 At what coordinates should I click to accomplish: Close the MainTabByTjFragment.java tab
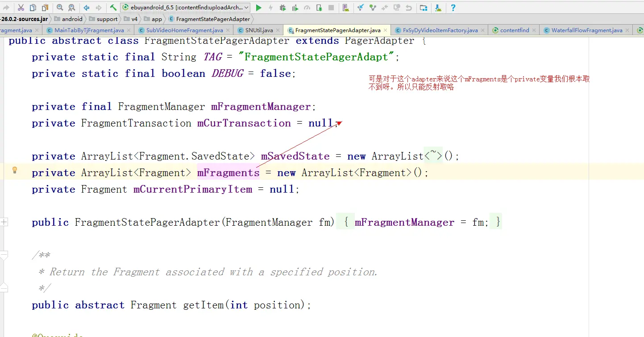tap(129, 30)
